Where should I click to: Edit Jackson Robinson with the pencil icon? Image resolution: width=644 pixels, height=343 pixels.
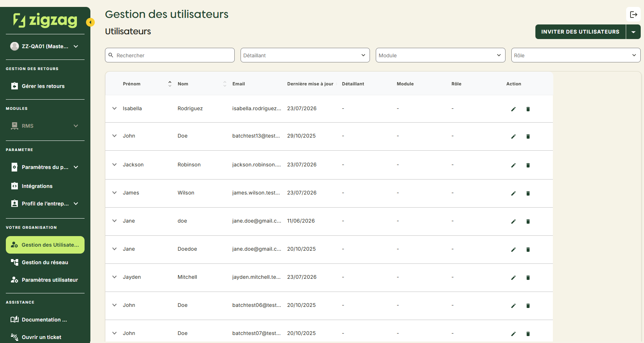tap(513, 165)
